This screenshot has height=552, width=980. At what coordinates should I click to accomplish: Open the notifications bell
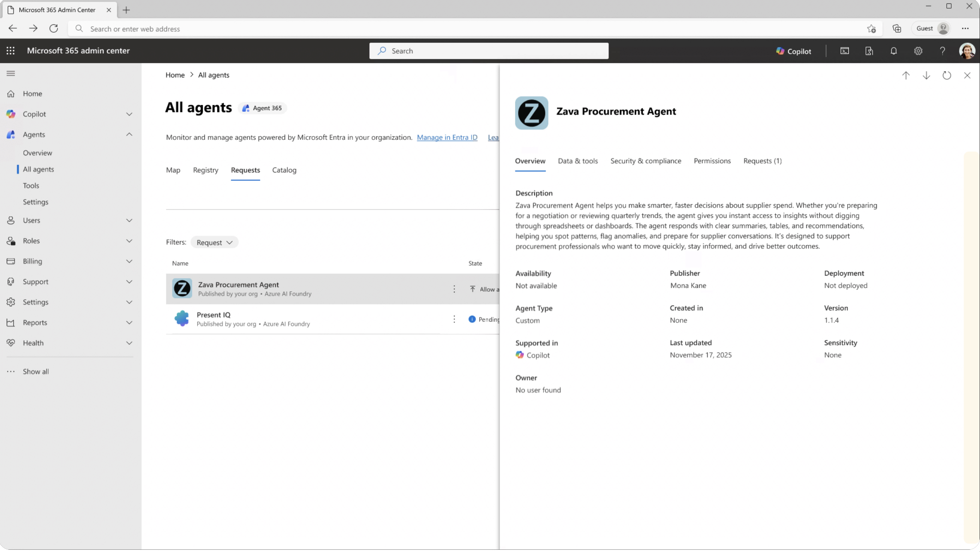894,51
